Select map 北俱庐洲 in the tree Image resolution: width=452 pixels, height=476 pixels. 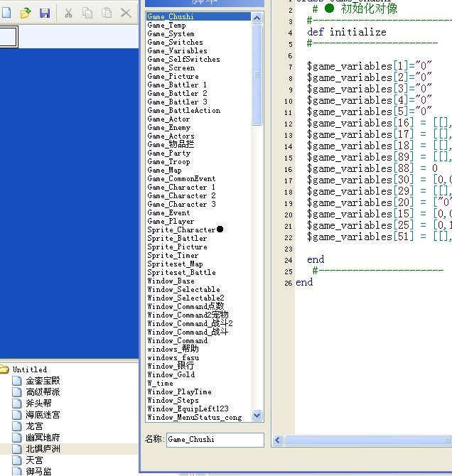(43, 449)
